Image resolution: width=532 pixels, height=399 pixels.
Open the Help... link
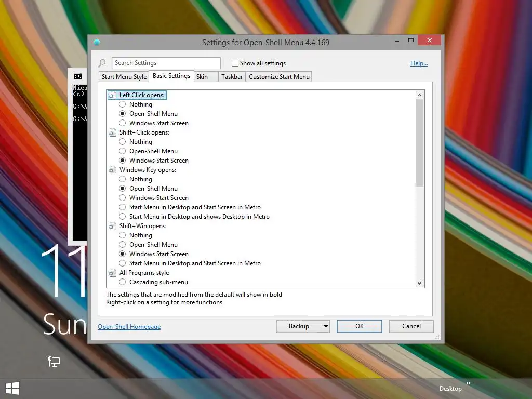[419, 63]
